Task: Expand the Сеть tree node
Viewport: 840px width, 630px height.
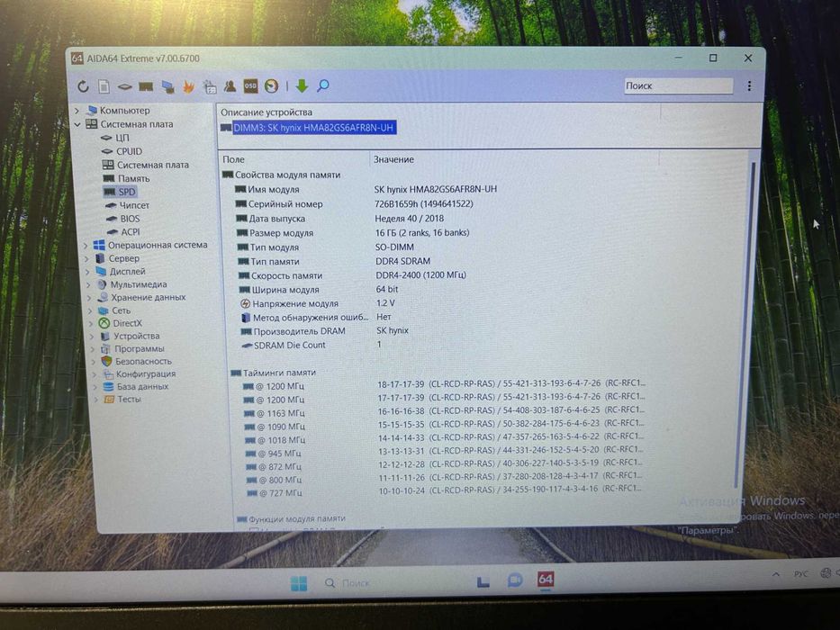Action: (x=91, y=310)
